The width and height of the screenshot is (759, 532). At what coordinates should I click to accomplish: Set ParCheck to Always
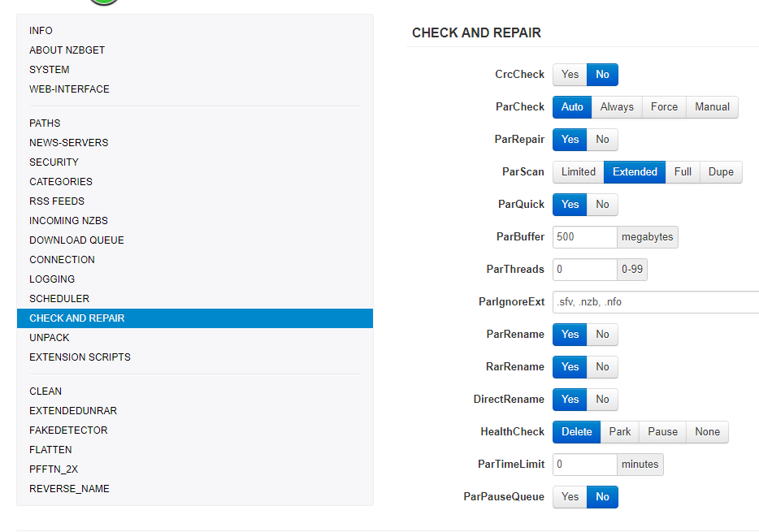pos(617,107)
